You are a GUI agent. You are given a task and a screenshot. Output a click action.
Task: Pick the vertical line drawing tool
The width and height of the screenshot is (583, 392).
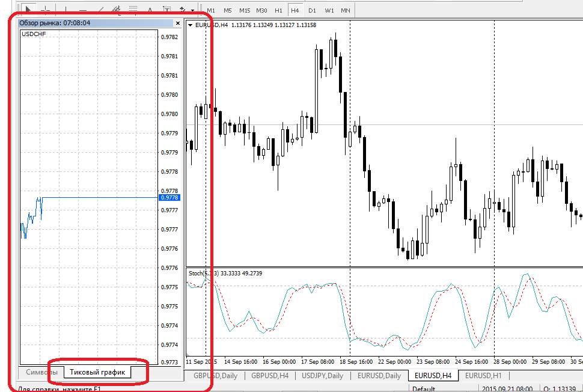click(66, 10)
